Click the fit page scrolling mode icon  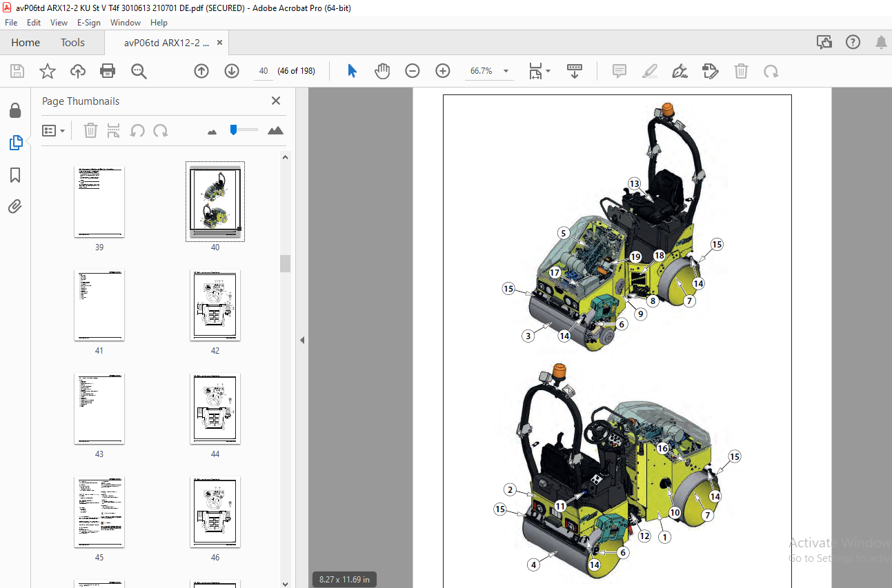pyautogui.click(x=536, y=71)
